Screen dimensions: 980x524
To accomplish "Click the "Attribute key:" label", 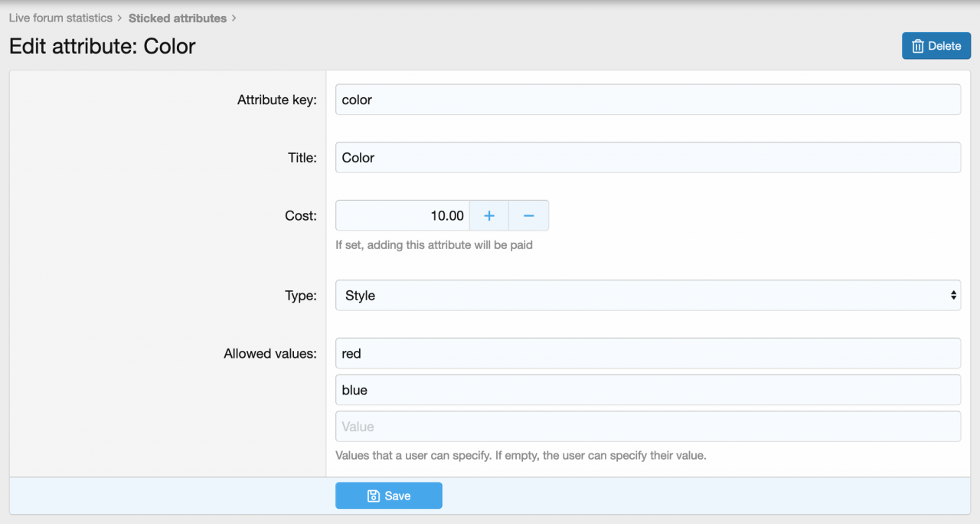I will tap(276, 100).
